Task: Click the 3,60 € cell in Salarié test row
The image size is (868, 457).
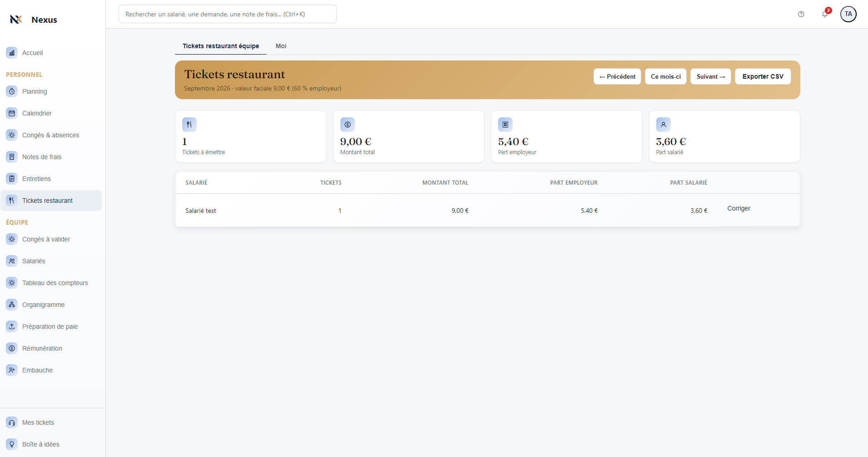Action: [699, 211]
